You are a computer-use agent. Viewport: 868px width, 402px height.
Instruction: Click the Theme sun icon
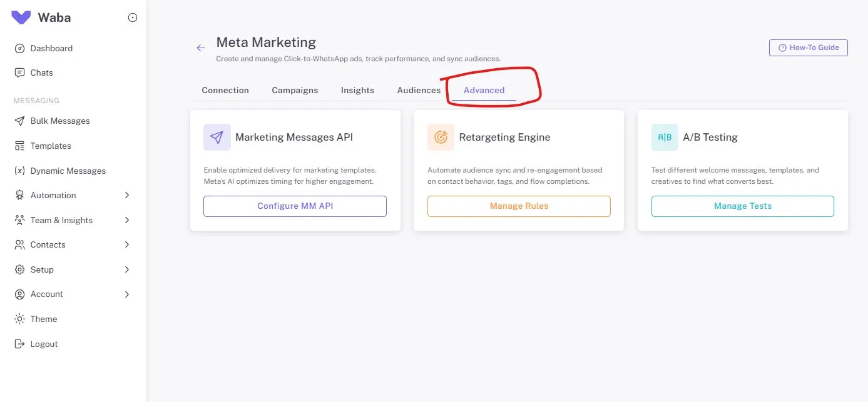19,319
